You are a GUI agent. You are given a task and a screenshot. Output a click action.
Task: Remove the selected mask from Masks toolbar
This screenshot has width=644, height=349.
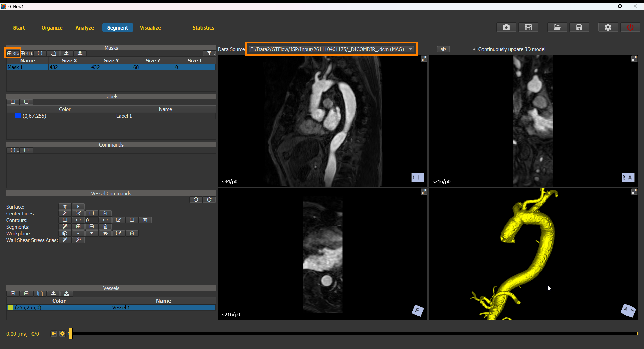pos(40,53)
